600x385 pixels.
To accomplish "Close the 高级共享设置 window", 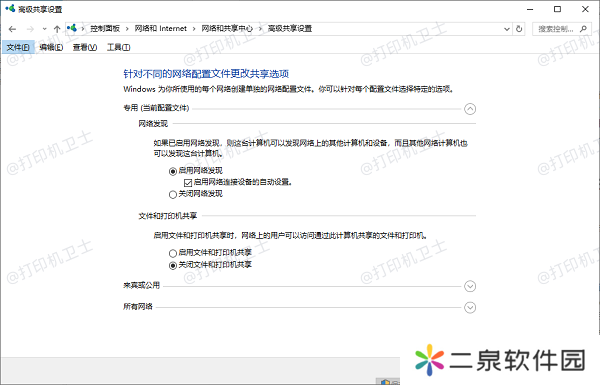I will coord(585,9).
